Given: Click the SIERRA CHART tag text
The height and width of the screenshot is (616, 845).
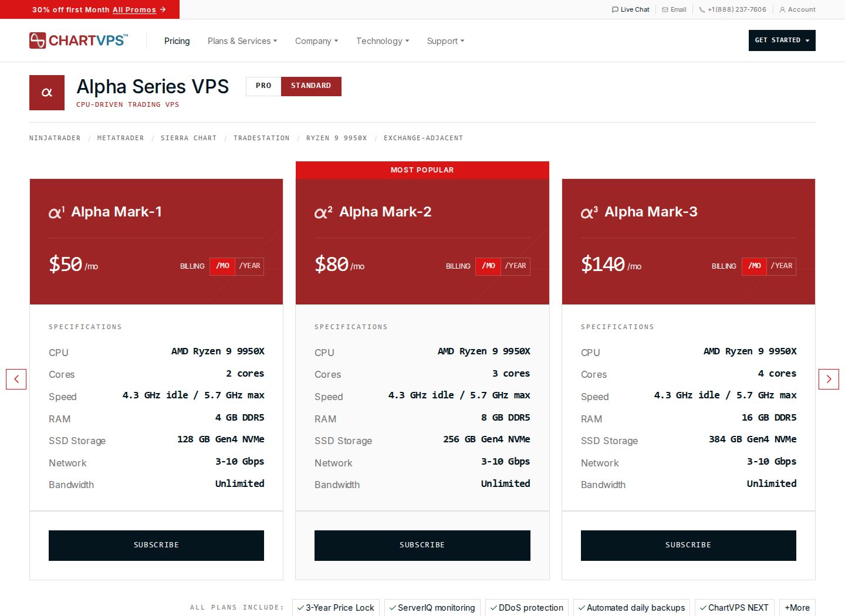Looking at the screenshot, I should point(189,138).
